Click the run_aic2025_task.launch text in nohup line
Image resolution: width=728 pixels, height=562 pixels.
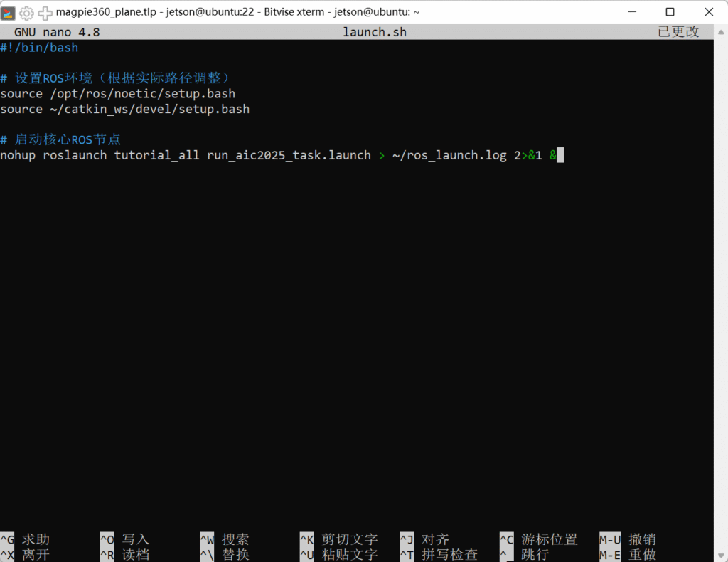coord(289,155)
